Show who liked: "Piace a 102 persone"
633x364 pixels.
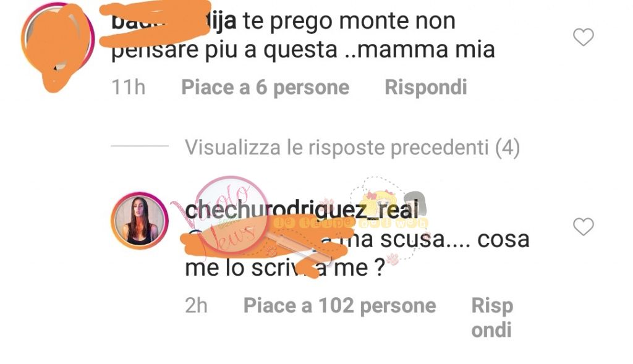(339, 305)
